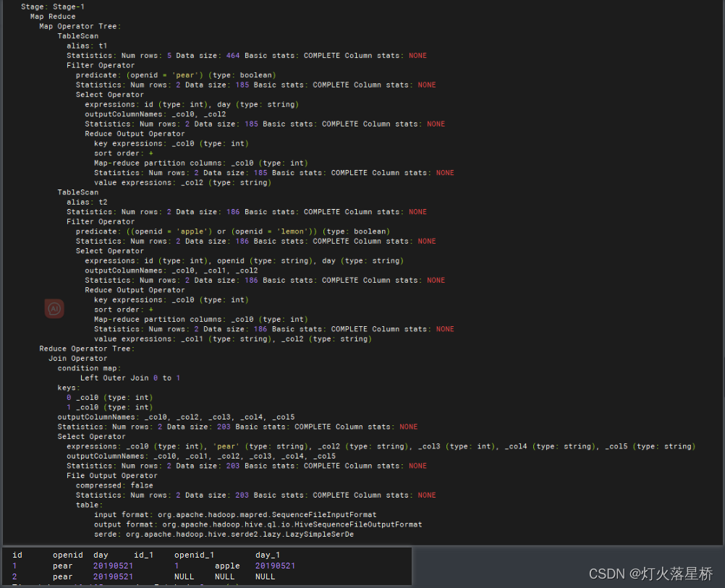Click the 'Stage: Stage-1' line

tap(53, 7)
